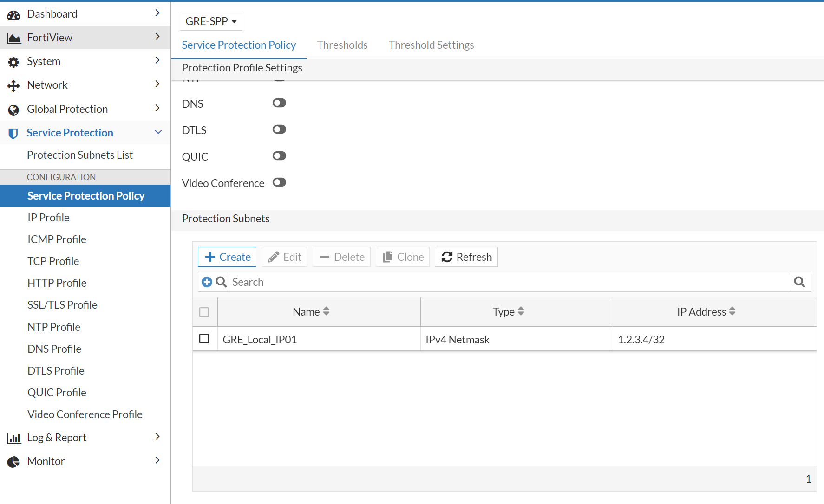Click the Global Protection globe icon
Image resolution: width=824 pixels, height=504 pixels.
click(13, 109)
